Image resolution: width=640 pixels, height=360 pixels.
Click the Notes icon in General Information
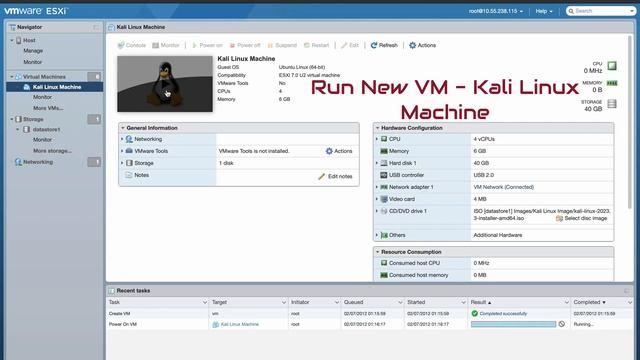129,175
